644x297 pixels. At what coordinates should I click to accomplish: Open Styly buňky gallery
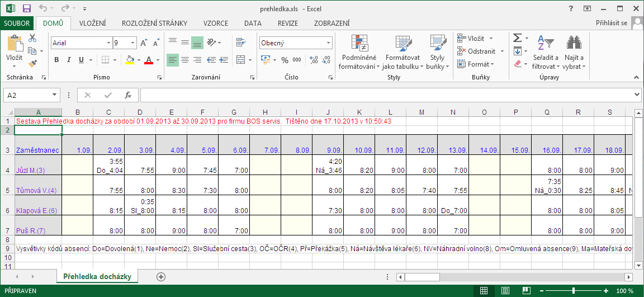pos(437,52)
